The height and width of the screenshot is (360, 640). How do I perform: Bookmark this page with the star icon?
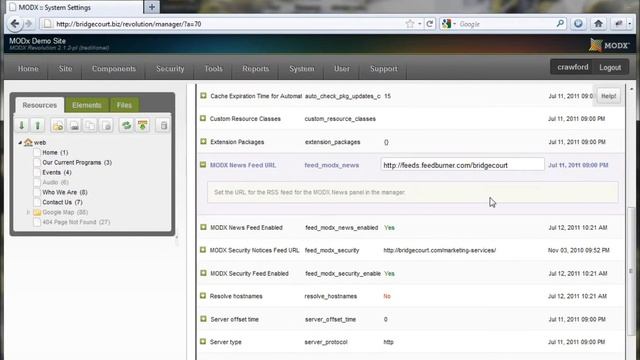pyautogui.click(x=410, y=24)
